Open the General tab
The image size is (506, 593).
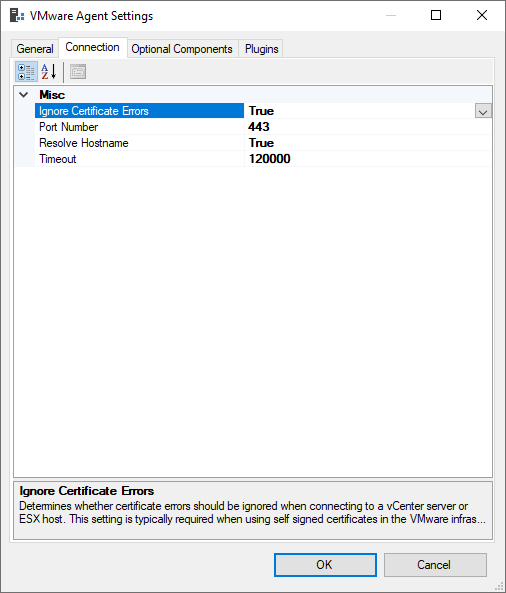(x=35, y=49)
